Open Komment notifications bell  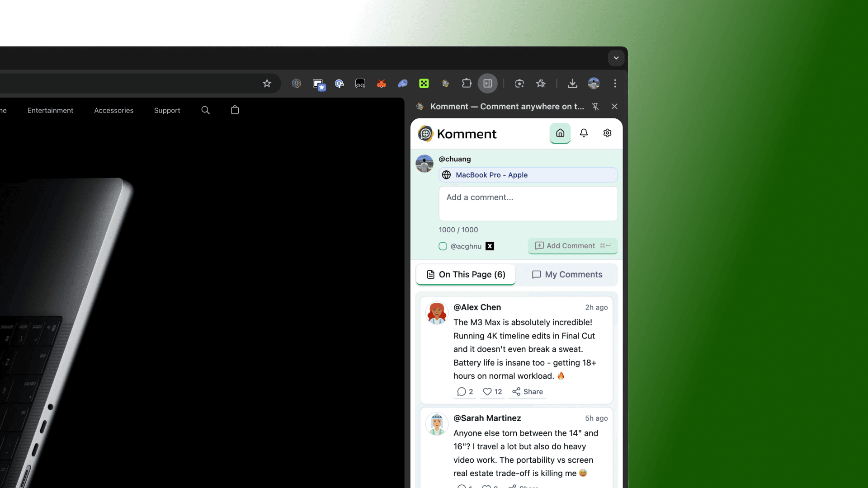[x=584, y=133]
